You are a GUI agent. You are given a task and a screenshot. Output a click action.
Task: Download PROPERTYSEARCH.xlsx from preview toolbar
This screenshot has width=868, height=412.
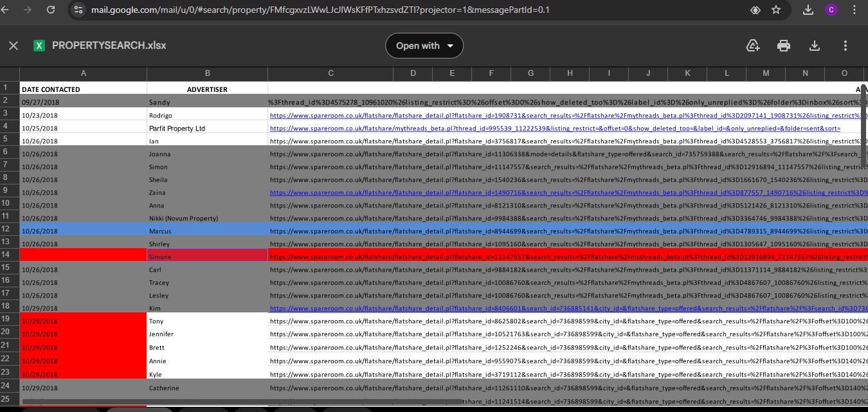pos(814,46)
